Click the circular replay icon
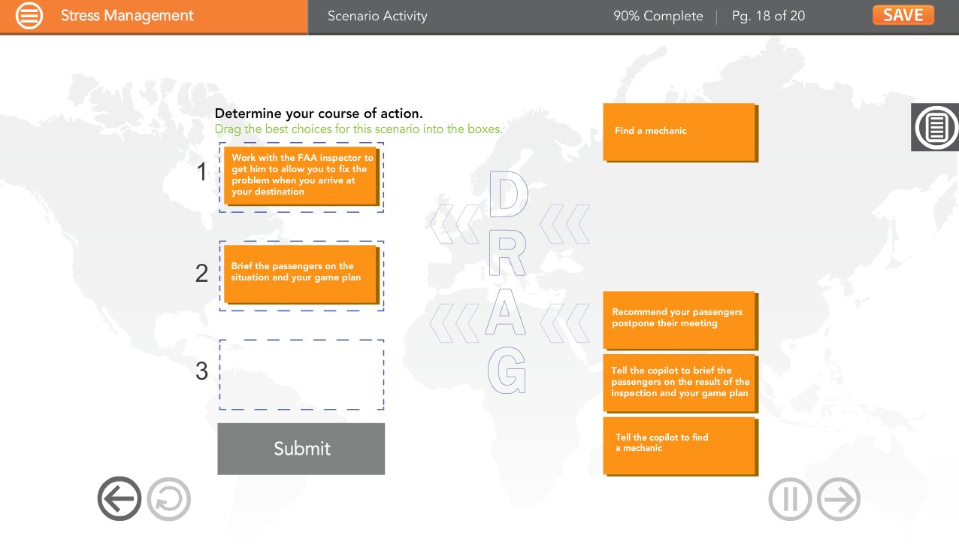959x560 pixels. click(169, 498)
